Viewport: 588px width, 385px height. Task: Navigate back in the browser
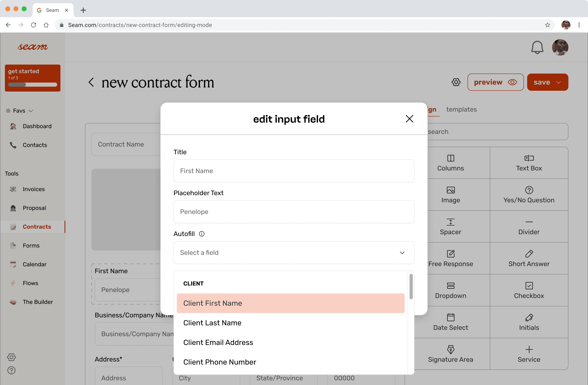tap(8, 25)
